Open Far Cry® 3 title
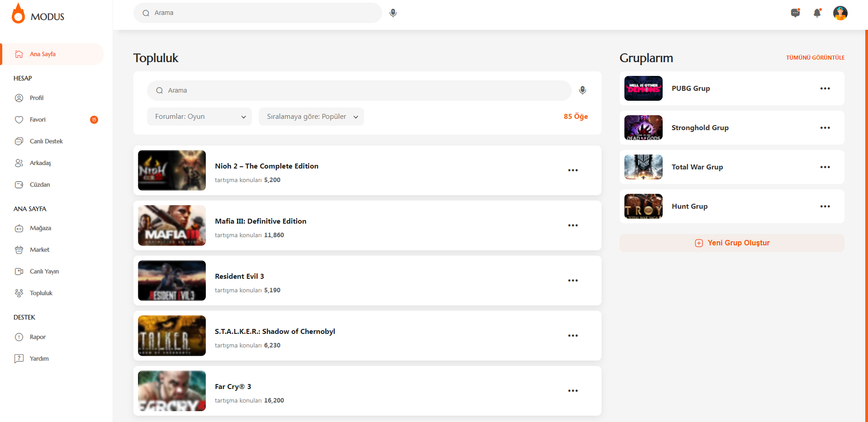This screenshot has height=422, width=868. (233, 387)
